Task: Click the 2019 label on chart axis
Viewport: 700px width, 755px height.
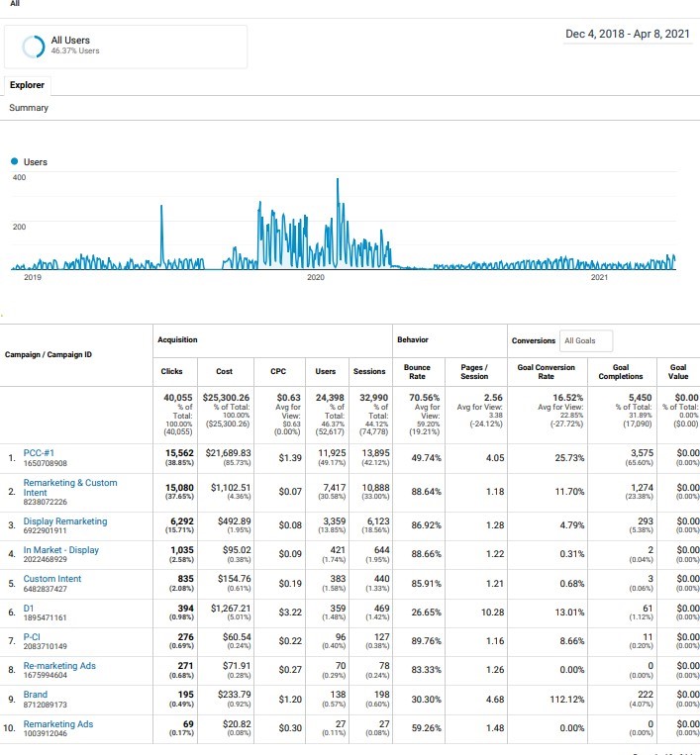Action: [x=33, y=277]
